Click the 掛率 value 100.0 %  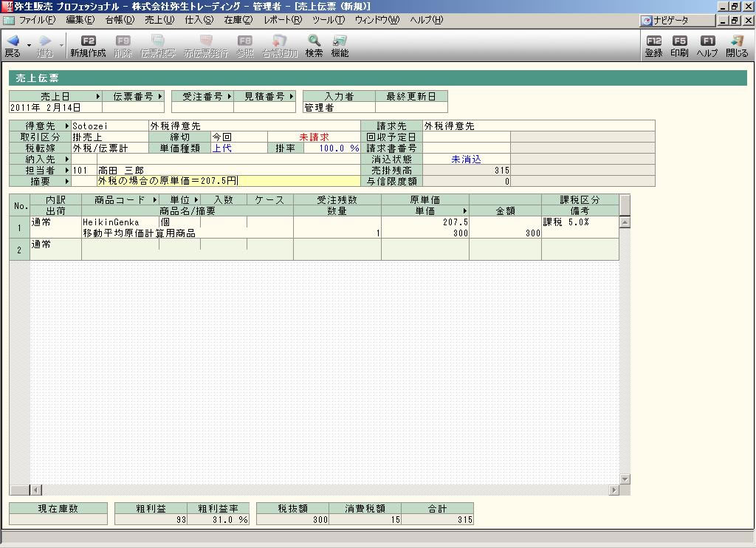pos(332,148)
